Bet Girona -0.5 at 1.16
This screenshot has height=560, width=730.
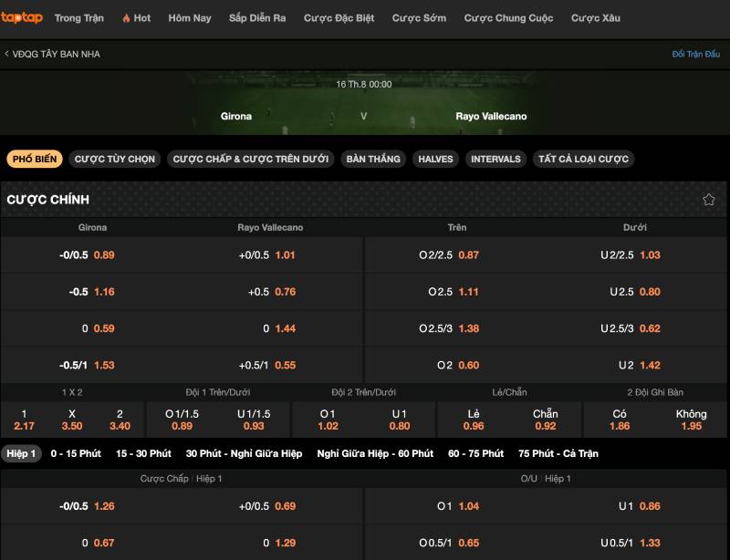tap(91, 292)
